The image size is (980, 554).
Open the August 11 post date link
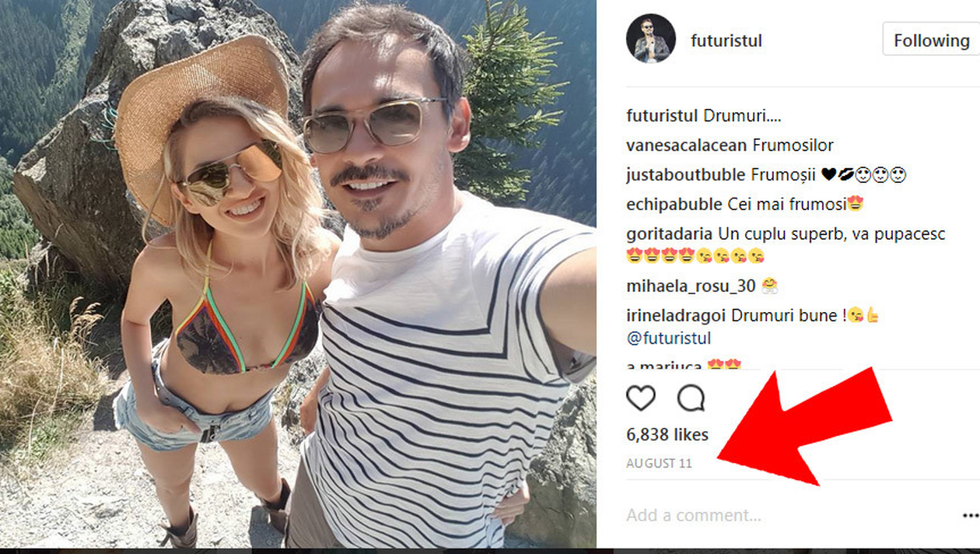659,463
